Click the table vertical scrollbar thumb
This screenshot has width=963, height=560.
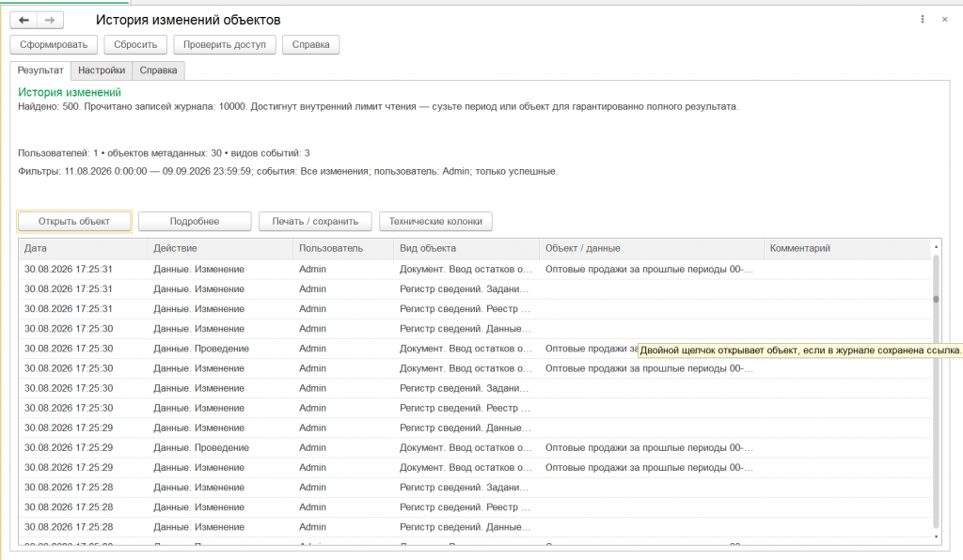936,300
